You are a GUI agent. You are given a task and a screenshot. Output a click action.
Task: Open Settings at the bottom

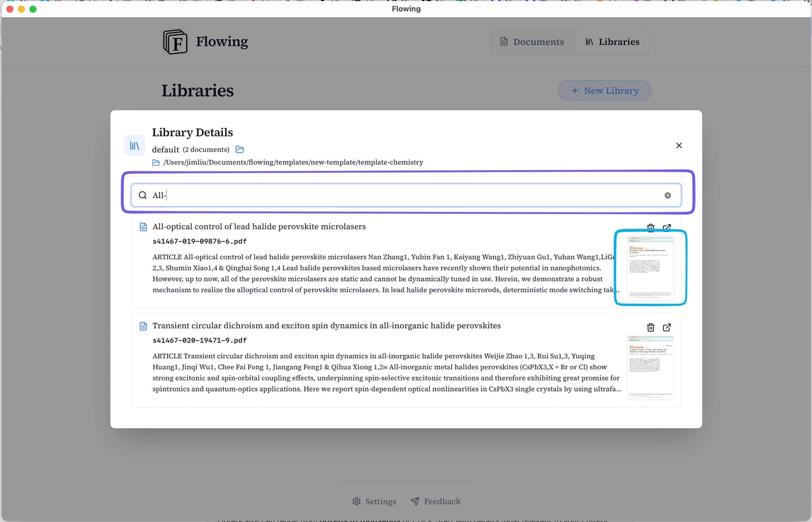[374, 501]
